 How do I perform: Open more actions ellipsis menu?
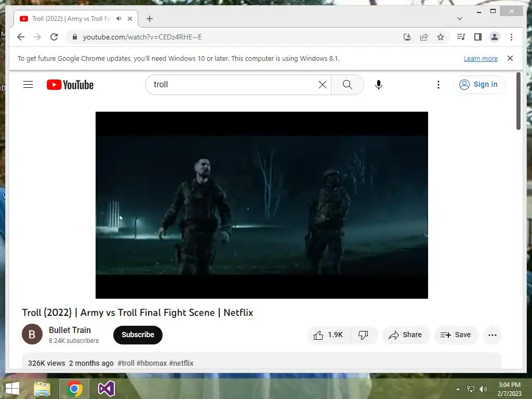click(493, 335)
